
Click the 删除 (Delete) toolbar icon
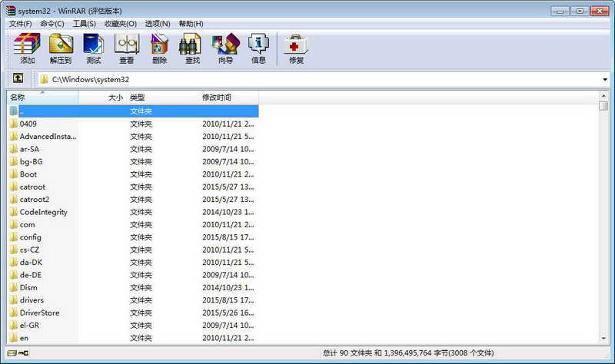click(x=159, y=48)
